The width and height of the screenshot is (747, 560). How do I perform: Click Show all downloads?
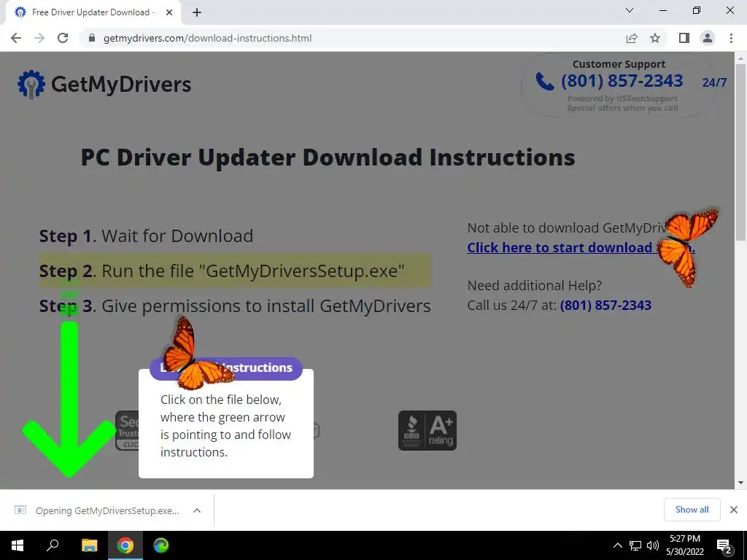[x=692, y=510]
